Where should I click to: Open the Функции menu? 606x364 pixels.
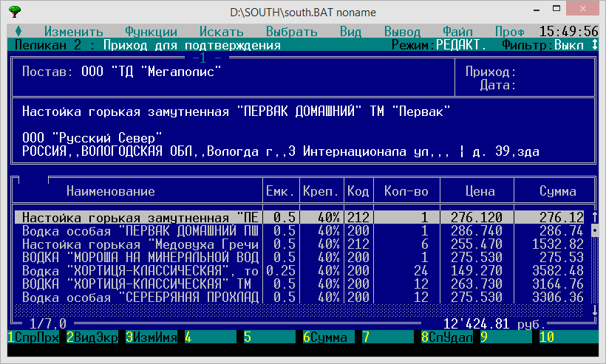pyautogui.click(x=151, y=32)
